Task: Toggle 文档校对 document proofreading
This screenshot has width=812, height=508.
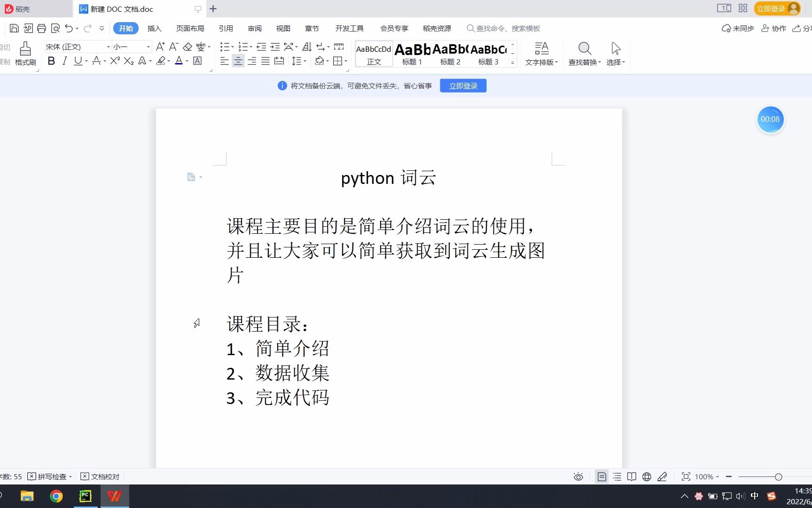Action: coord(100,476)
